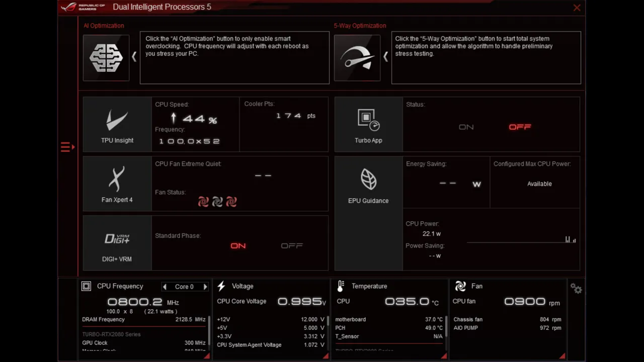This screenshot has height=362, width=644.
Task: Open Turbo App module
Action: (x=368, y=124)
